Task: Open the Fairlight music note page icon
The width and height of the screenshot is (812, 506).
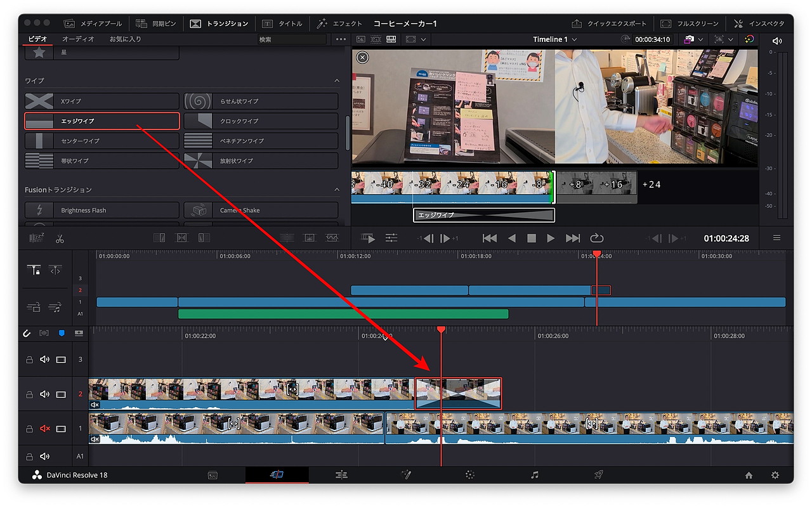Action: (535, 475)
